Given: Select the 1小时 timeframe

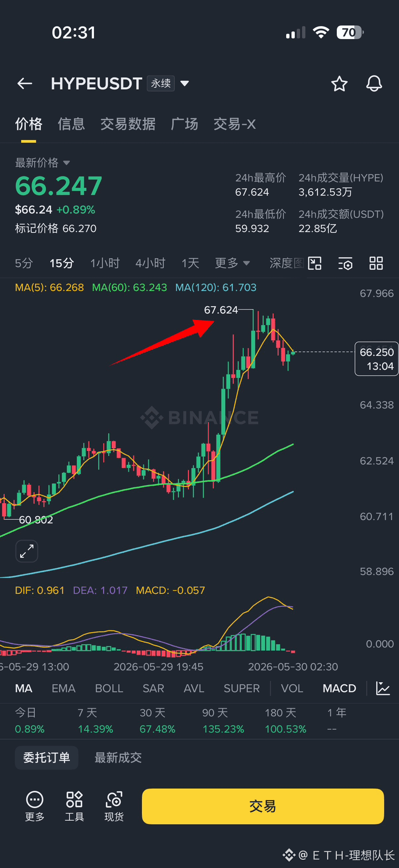Looking at the screenshot, I should 105,263.
